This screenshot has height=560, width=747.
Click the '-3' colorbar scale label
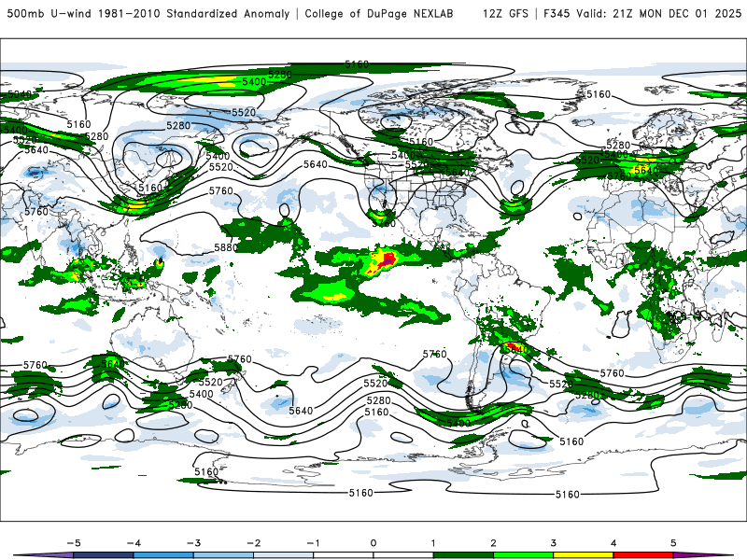[193, 543]
